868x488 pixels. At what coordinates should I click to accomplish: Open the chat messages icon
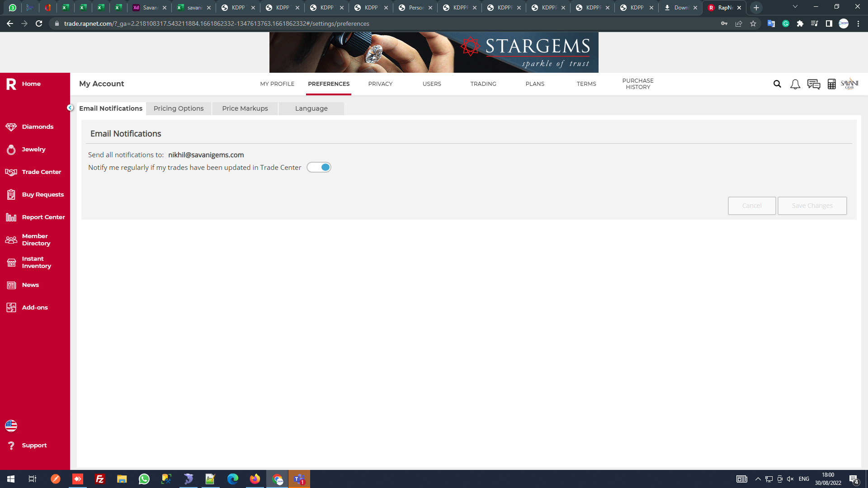pyautogui.click(x=814, y=84)
